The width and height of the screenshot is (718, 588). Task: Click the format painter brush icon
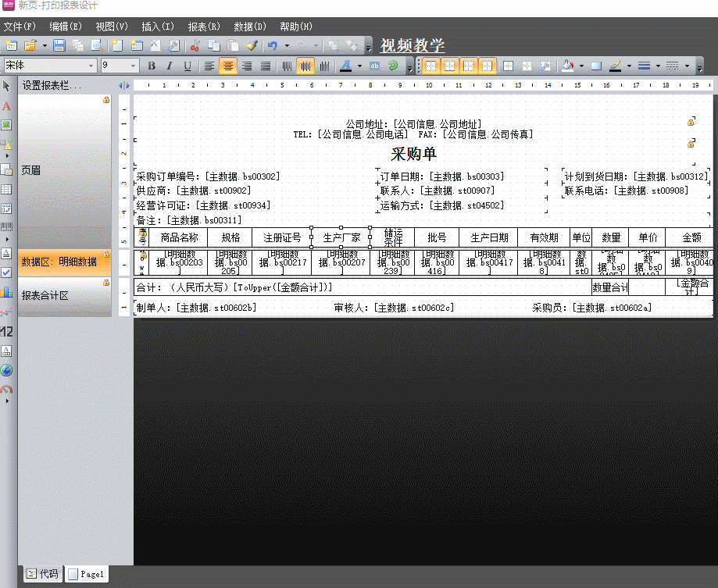[252, 46]
